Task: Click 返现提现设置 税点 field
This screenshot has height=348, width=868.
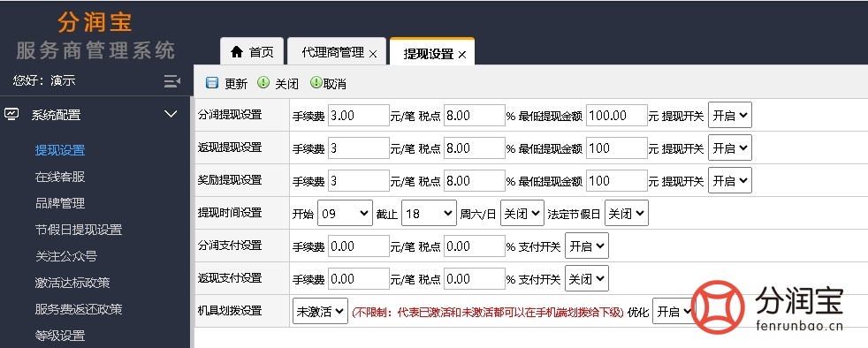Action: 475,148
